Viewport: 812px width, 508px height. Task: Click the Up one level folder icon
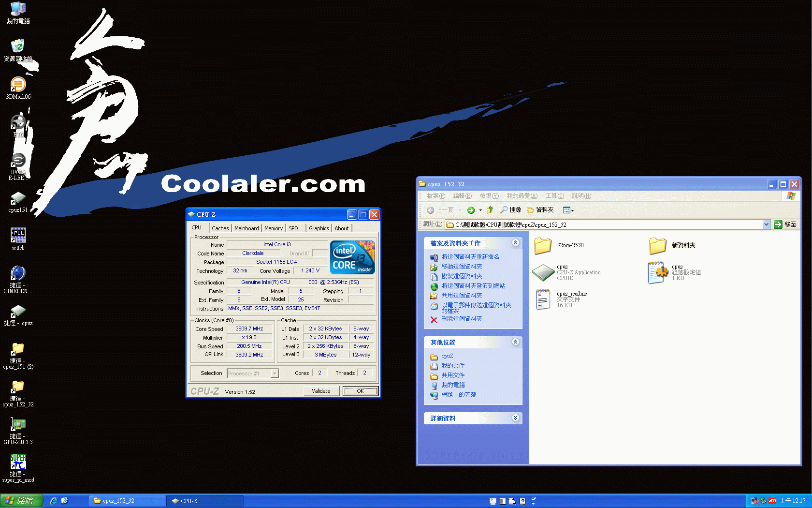[x=490, y=210]
